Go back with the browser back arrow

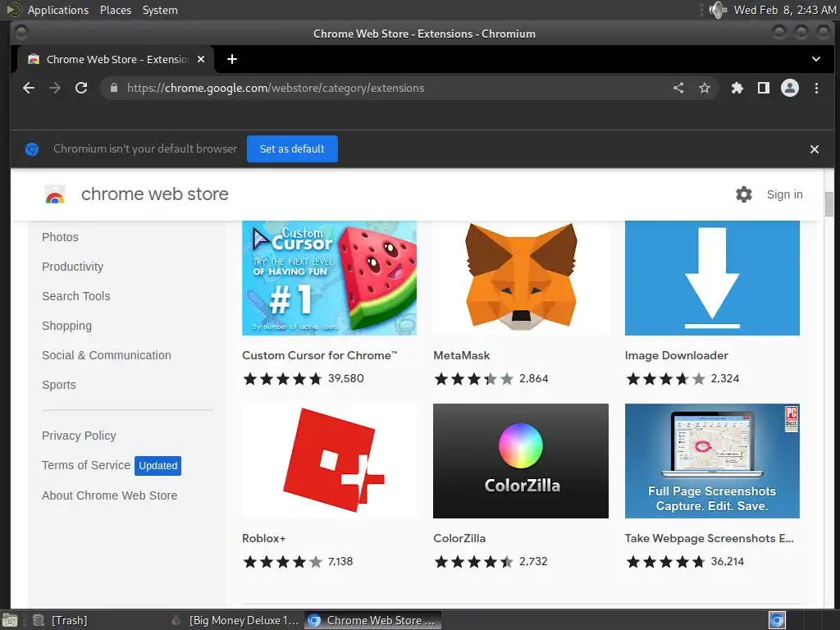29,88
